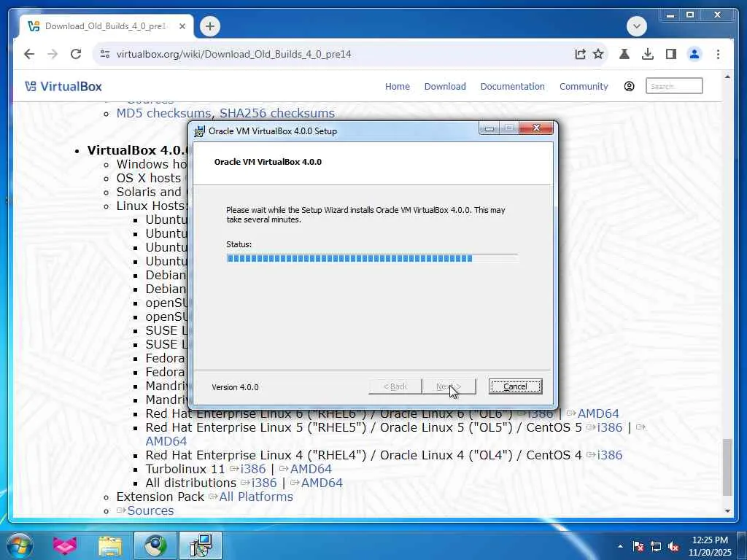Open the MD5 checksums link
Screen dimensions: 747x560
[x=164, y=113]
